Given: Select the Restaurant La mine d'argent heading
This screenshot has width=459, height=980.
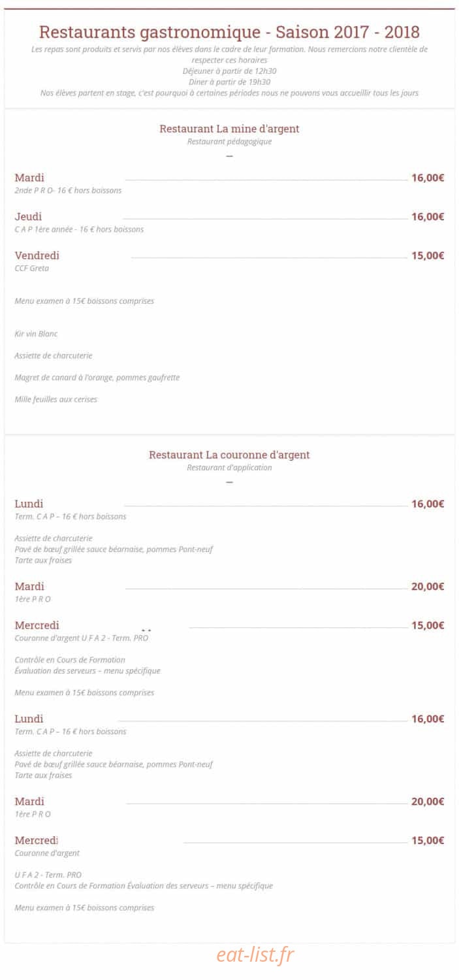Looking at the screenshot, I should pyautogui.click(x=229, y=129).
